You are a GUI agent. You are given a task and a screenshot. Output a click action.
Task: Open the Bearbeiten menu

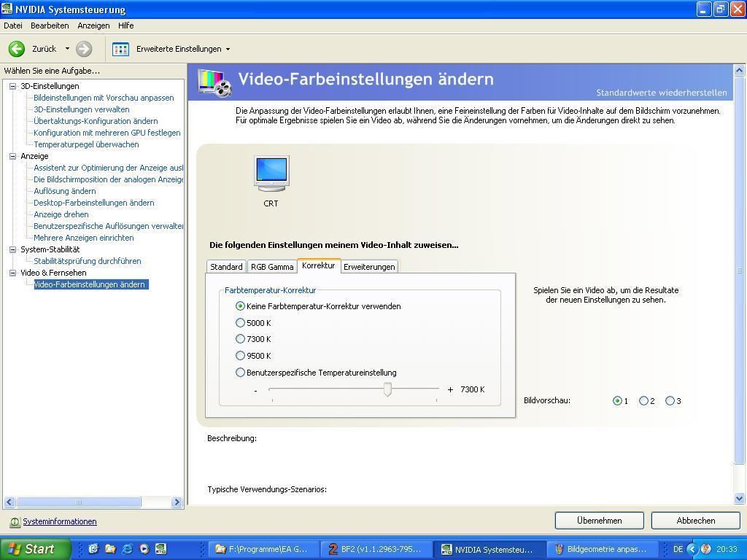pos(50,26)
